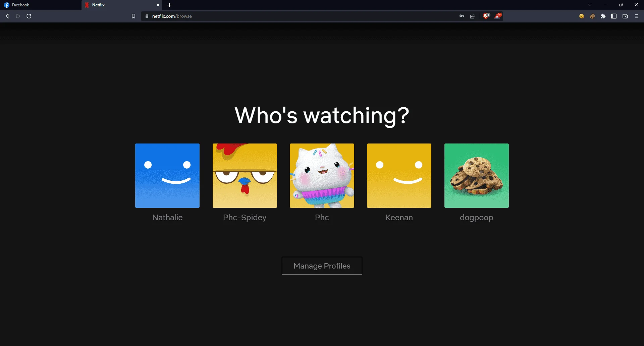Open the extensions puzzle menu
This screenshot has width=644, height=346.
click(603, 16)
